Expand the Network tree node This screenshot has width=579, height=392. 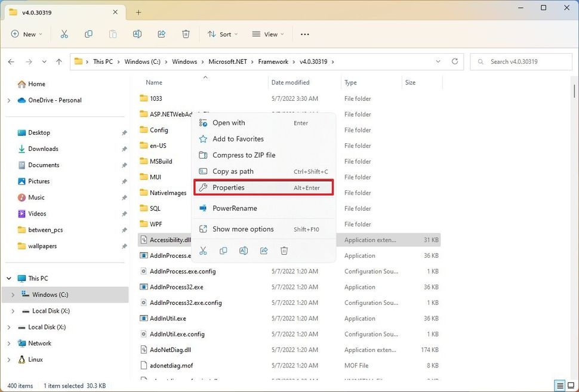pyautogui.click(x=9, y=344)
